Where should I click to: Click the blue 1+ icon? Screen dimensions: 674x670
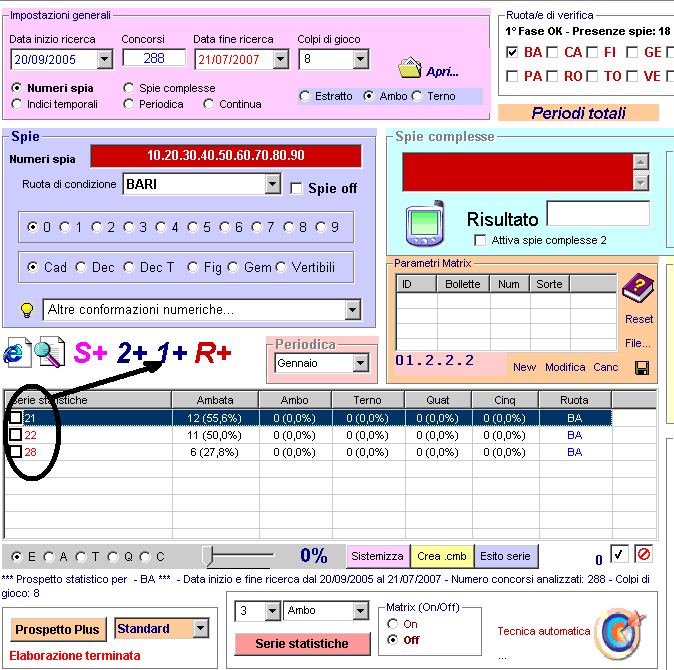pyautogui.click(x=171, y=353)
